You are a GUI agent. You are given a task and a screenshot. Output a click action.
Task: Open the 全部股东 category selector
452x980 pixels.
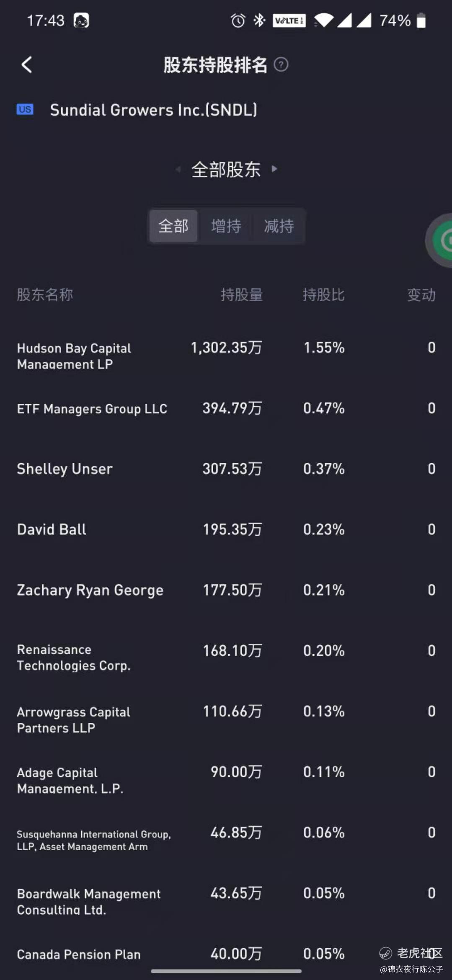pyautogui.click(x=226, y=169)
